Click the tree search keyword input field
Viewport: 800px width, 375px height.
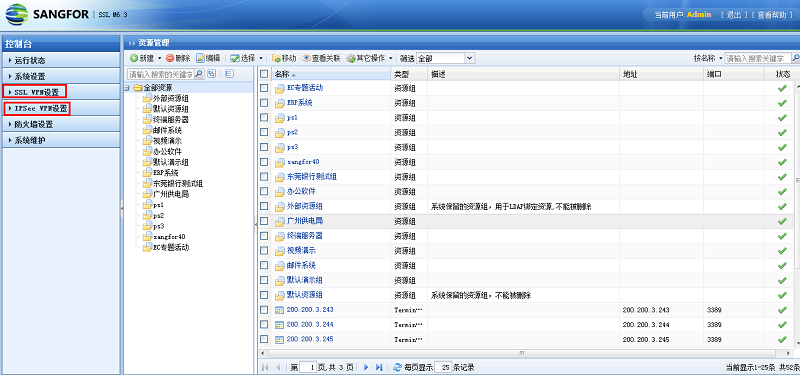[x=161, y=74]
